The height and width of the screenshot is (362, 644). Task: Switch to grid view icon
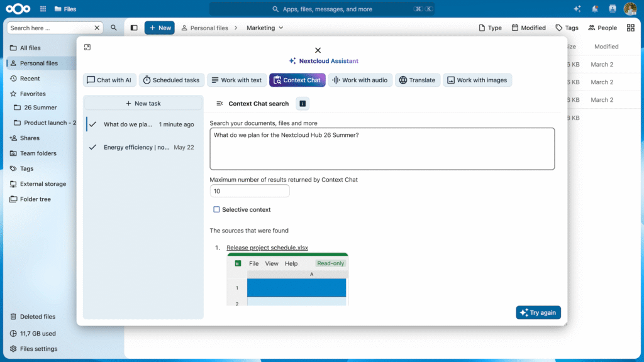pos(630,28)
